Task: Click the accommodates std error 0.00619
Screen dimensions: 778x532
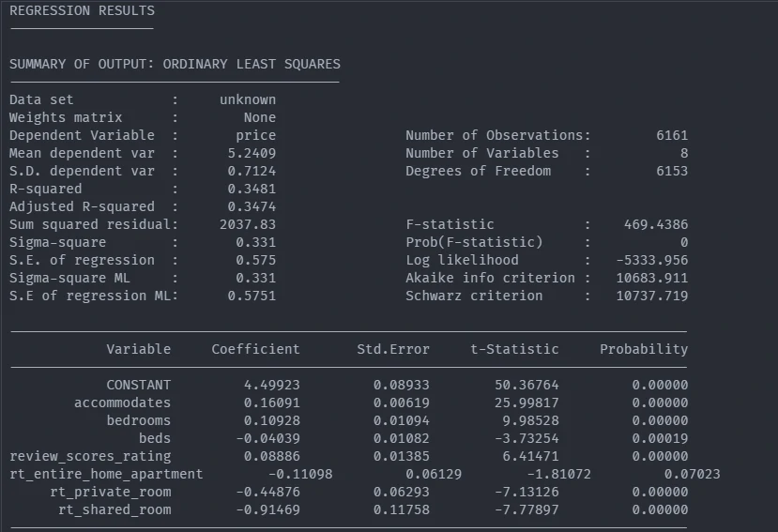Action: click(402, 403)
